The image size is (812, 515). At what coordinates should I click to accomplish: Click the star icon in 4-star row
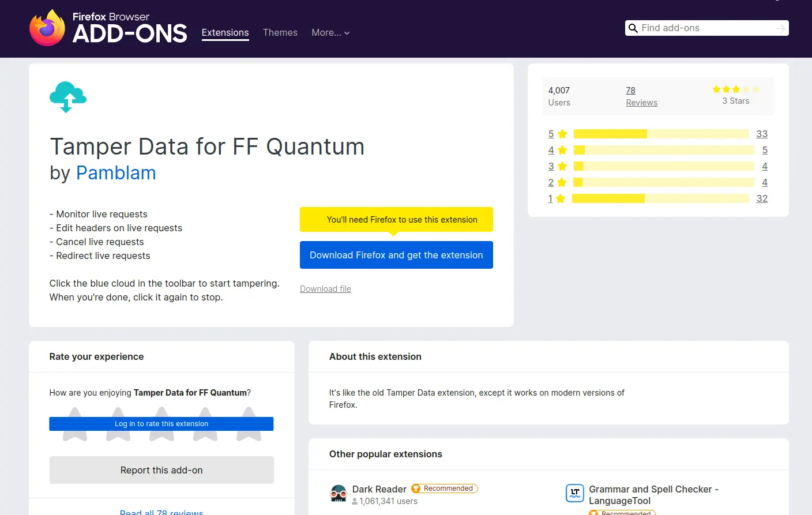pyautogui.click(x=562, y=150)
